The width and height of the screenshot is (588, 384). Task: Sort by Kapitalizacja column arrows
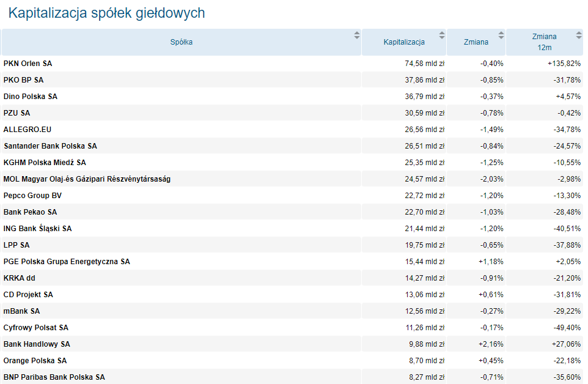point(442,35)
